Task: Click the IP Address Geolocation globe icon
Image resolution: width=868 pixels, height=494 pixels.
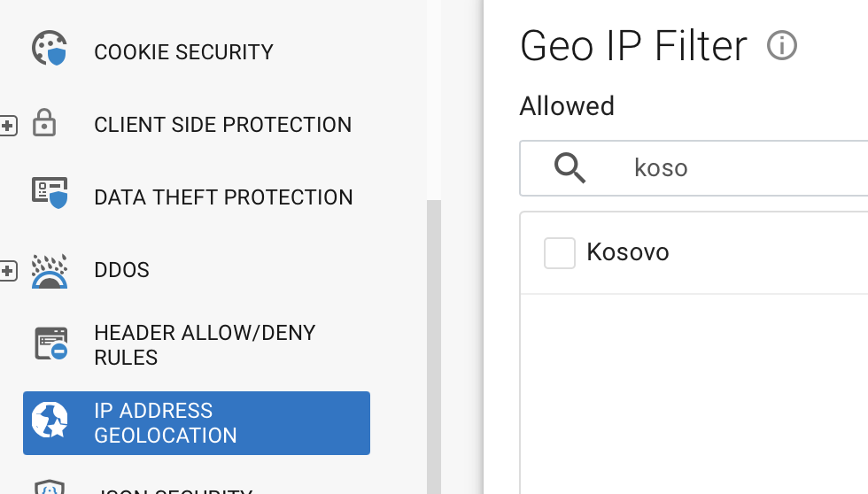Action: 50,420
